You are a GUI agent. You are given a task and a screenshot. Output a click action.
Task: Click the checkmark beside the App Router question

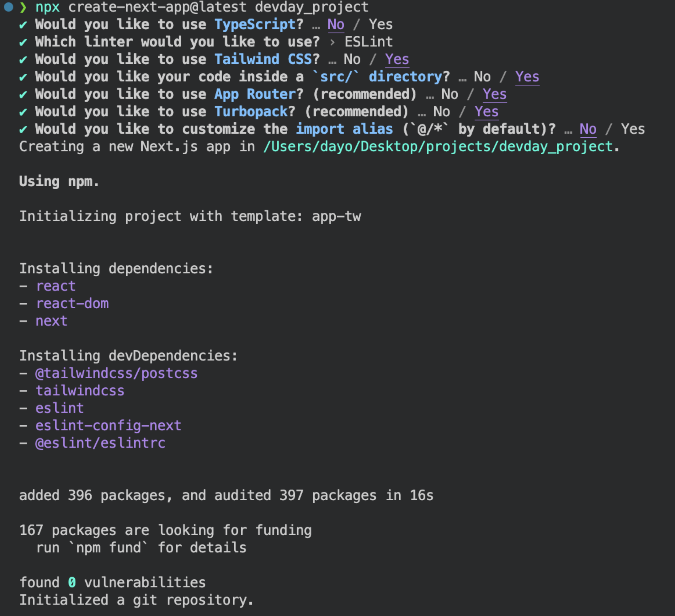pos(23,94)
